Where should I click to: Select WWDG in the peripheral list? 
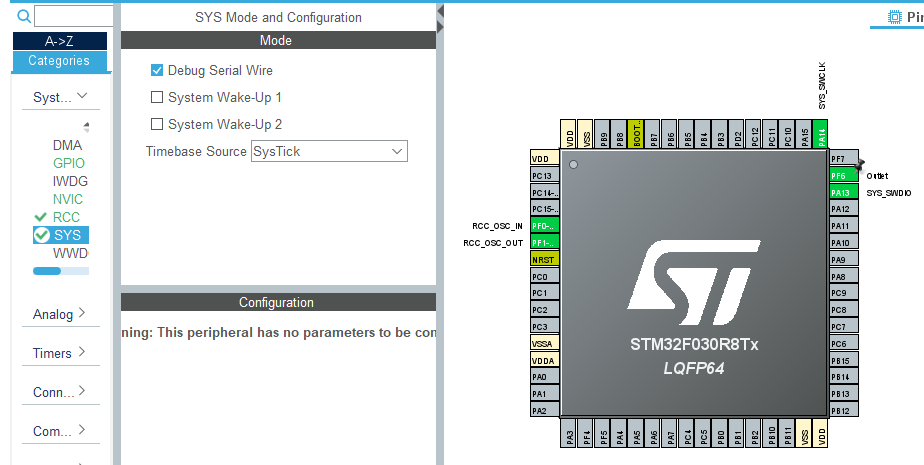click(x=70, y=253)
